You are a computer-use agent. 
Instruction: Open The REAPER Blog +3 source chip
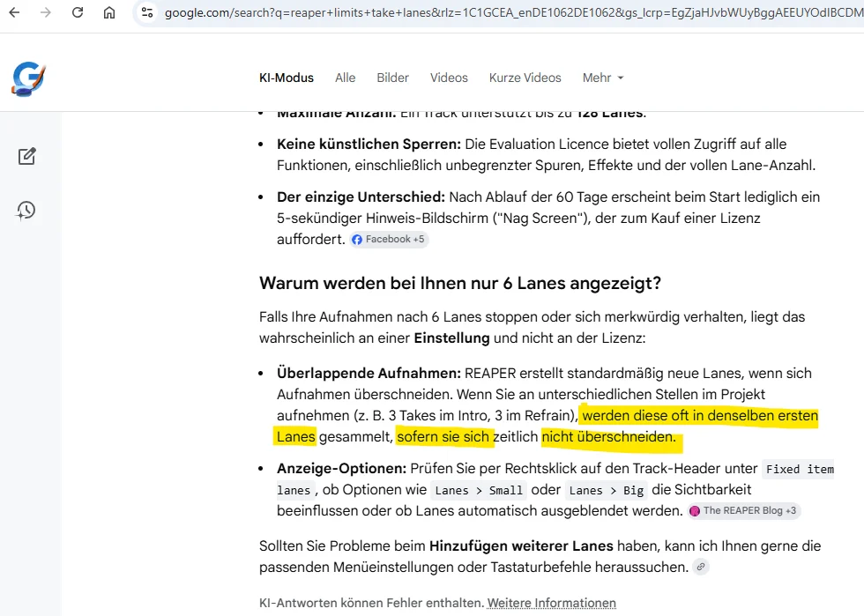(743, 510)
